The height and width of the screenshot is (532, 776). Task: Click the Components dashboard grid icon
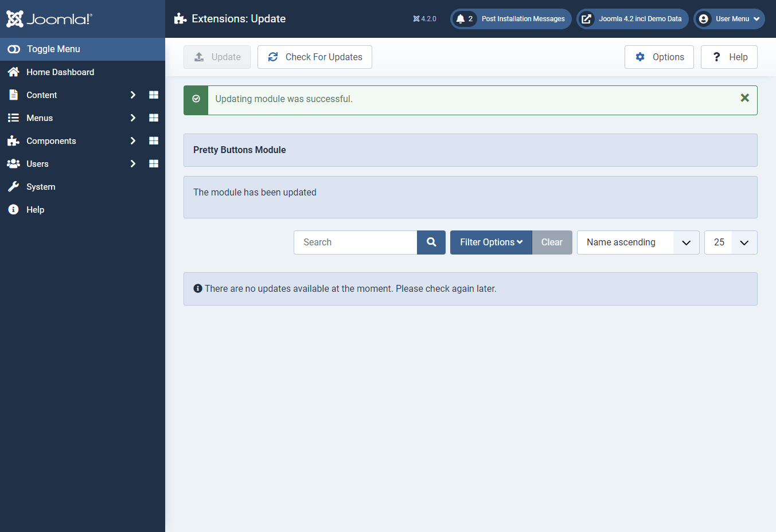(153, 140)
